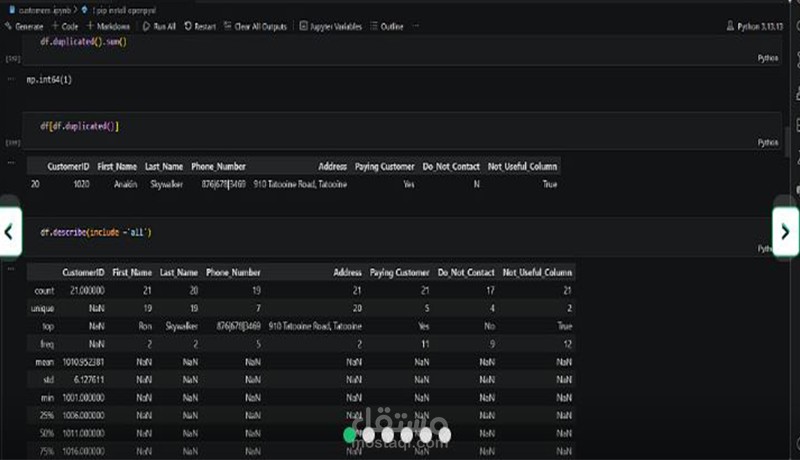Go to the previous carousel image

[10, 232]
